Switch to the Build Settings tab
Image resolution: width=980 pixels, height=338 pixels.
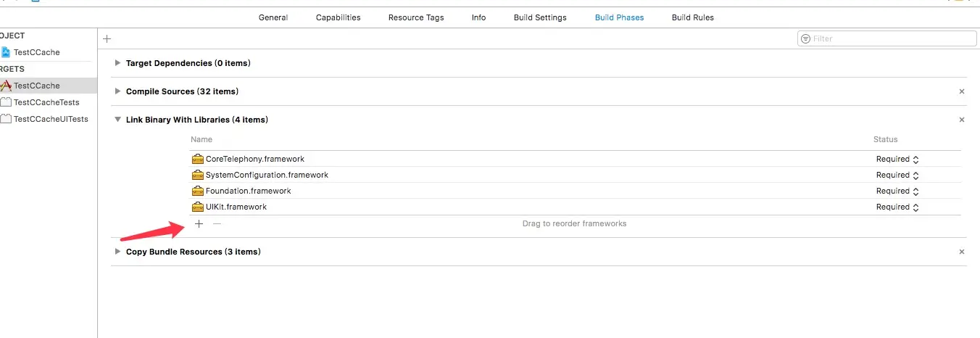pyautogui.click(x=540, y=17)
